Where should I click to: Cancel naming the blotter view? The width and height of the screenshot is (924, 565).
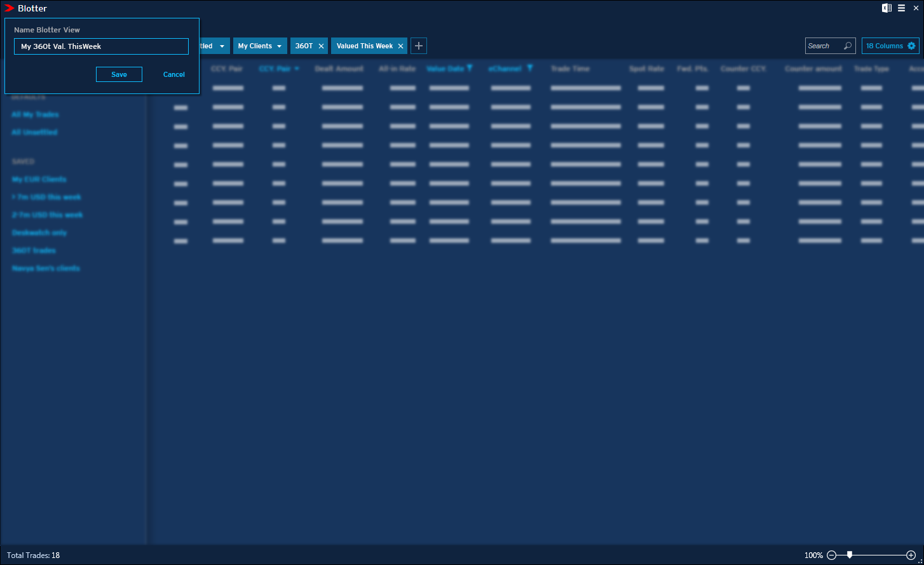(173, 74)
